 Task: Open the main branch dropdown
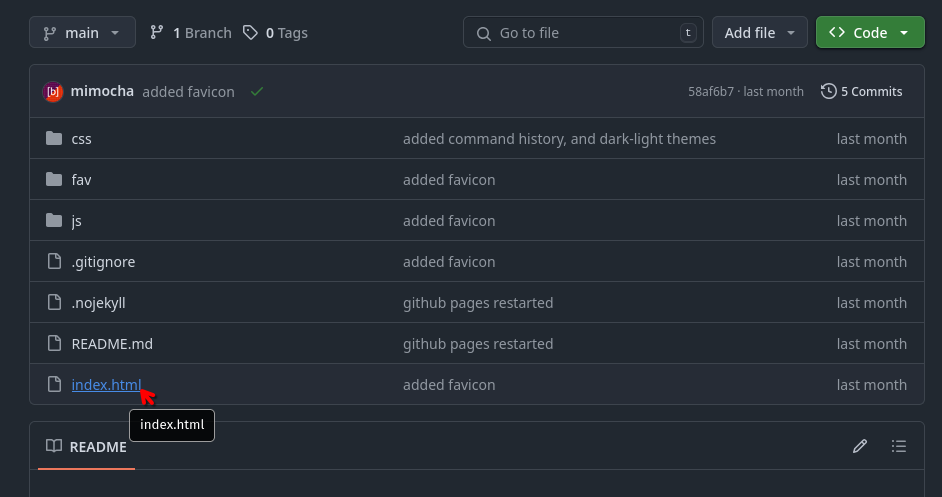(82, 32)
